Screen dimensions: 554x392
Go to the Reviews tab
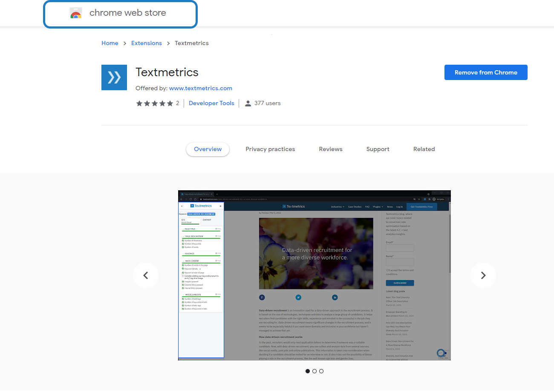(331, 149)
